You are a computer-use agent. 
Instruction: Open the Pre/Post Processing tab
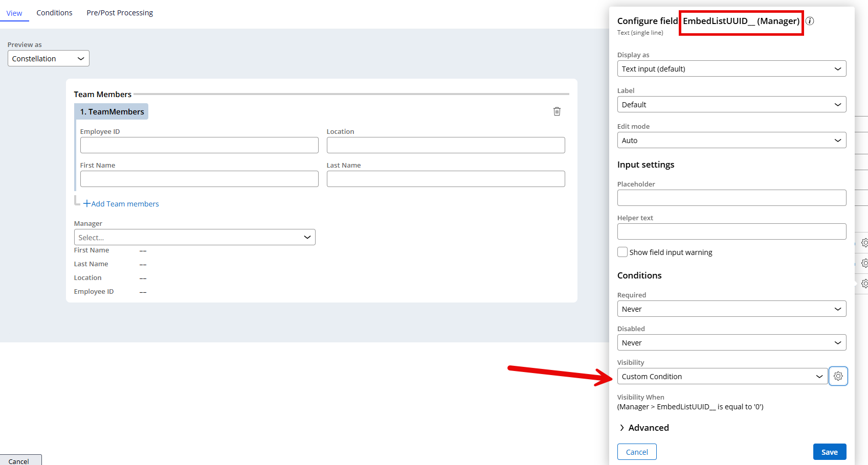tap(119, 12)
